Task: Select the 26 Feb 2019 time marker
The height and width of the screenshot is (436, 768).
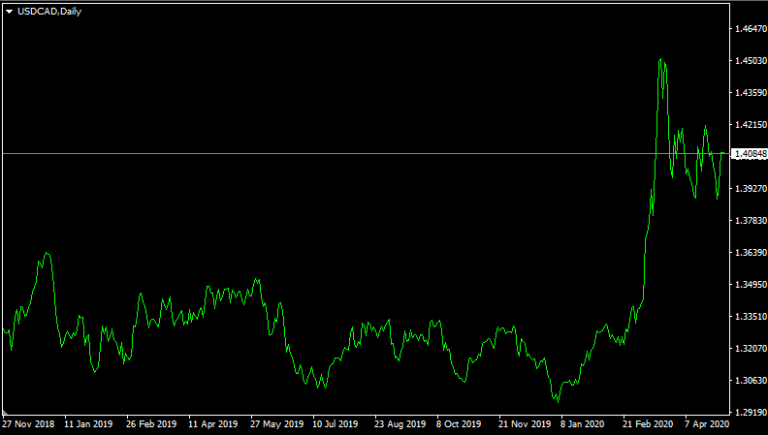Action: pyautogui.click(x=153, y=425)
